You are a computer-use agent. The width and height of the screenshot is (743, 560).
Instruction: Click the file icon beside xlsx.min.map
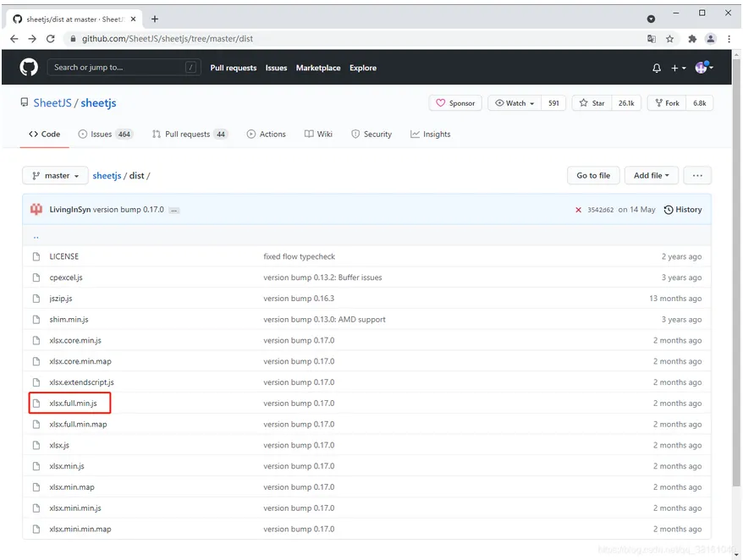pos(36,487)
